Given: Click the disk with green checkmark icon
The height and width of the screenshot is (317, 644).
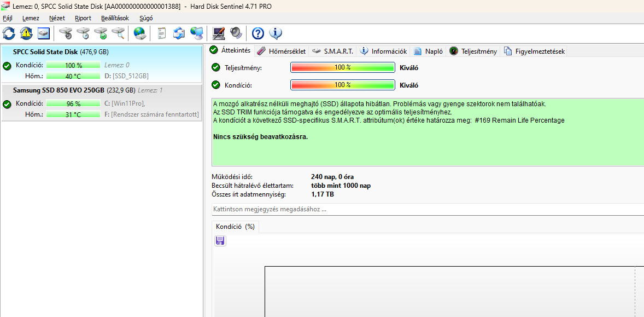Looking at the screenshot, I should [101, 33].
